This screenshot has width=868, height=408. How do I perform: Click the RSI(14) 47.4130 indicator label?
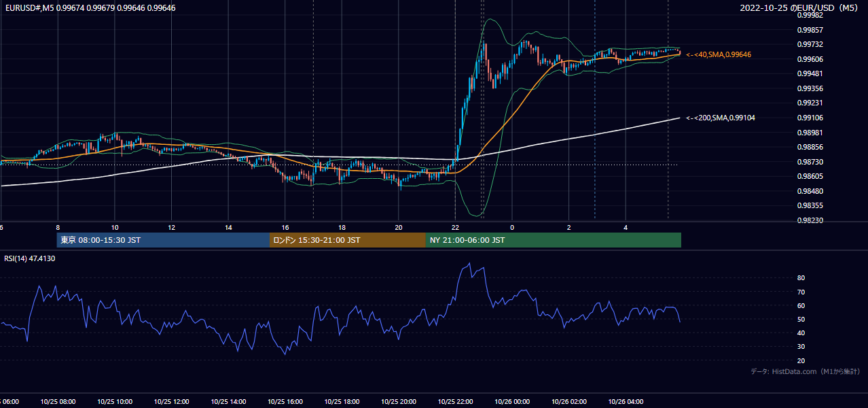(30, 258)
